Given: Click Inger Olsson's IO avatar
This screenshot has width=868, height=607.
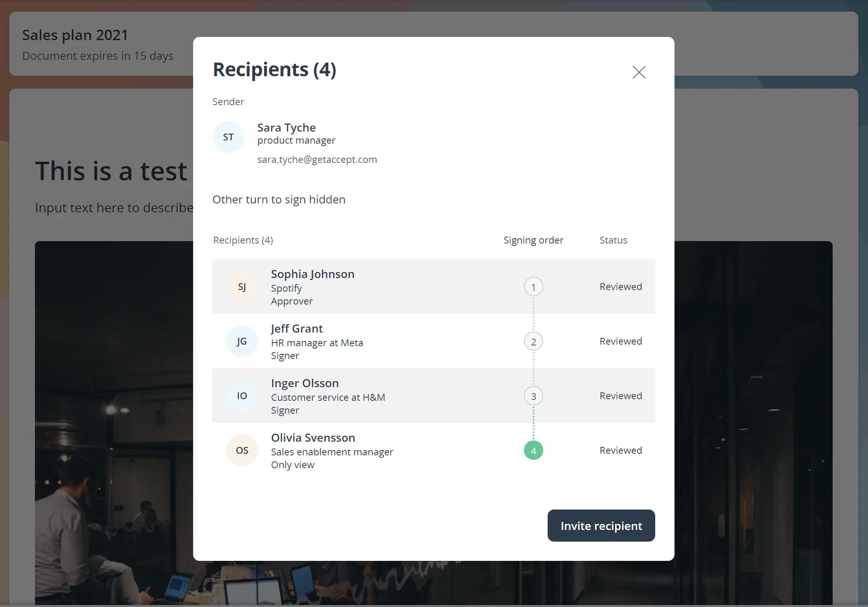Looking at the screenshot, I should point(242,396).
